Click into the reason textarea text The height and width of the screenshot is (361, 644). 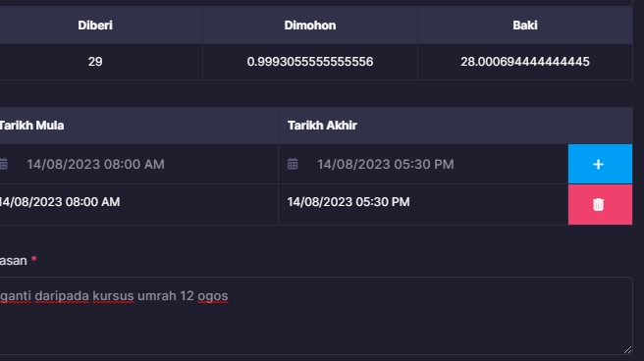pyautogui.click(x=315, y=316)
